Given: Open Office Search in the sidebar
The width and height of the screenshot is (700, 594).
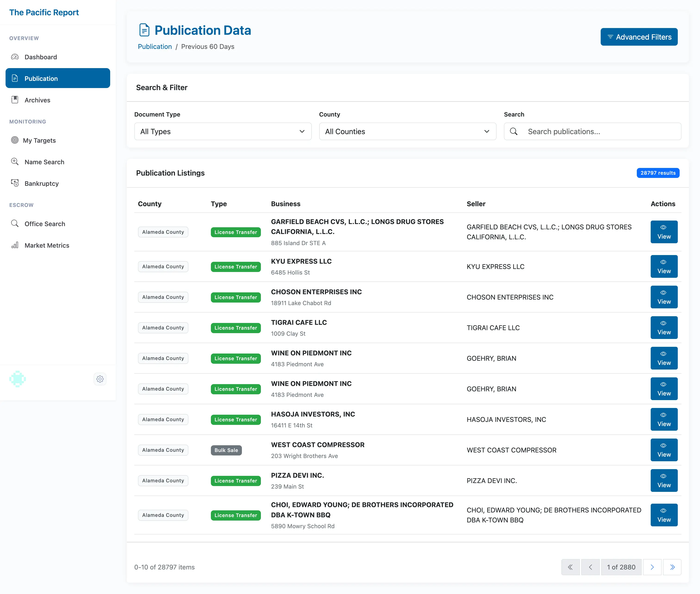Looking at the screenshot, I should point(58,224).
